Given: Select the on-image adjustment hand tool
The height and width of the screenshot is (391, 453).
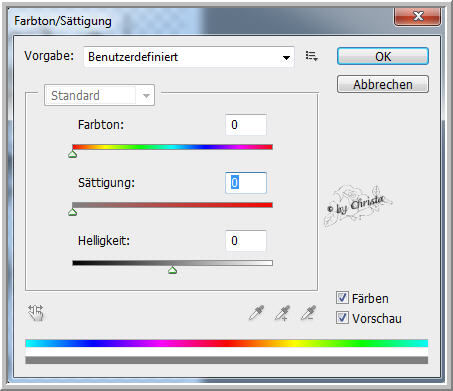Looking at the screenshot, I should 36,313.
